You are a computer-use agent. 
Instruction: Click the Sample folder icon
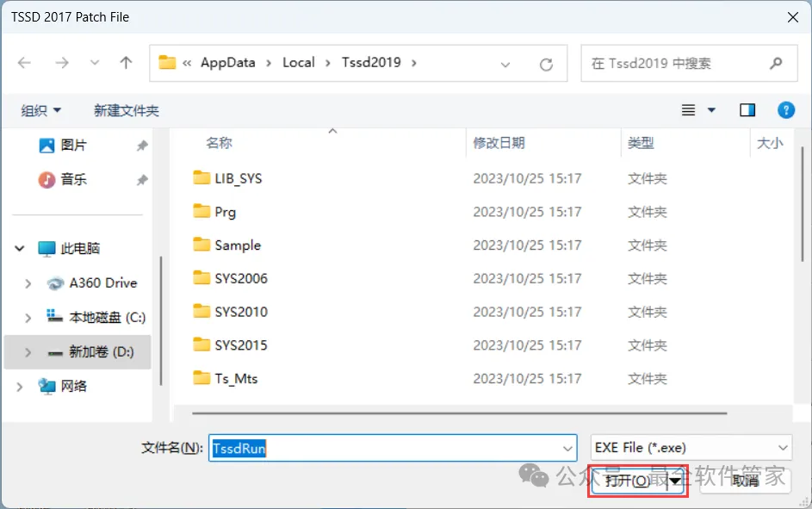pyautogui.click(x=201, y=244)
